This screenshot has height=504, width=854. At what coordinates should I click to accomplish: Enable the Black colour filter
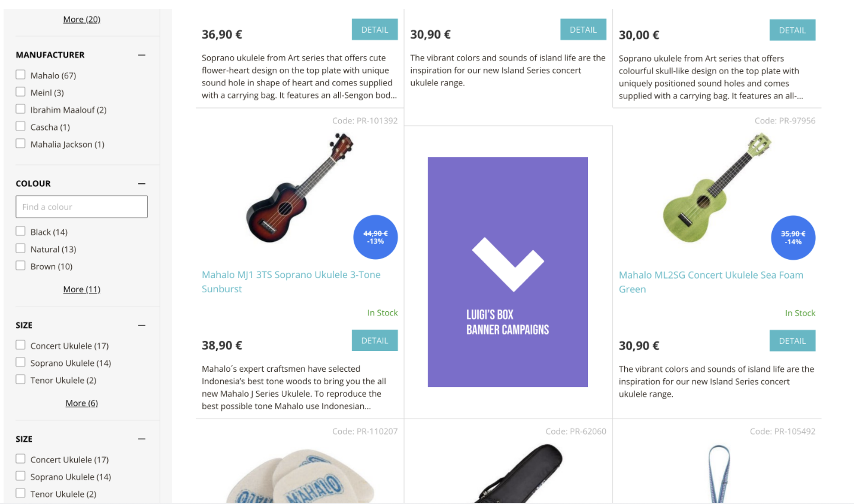pyautogui.click(x=20, y=231)
